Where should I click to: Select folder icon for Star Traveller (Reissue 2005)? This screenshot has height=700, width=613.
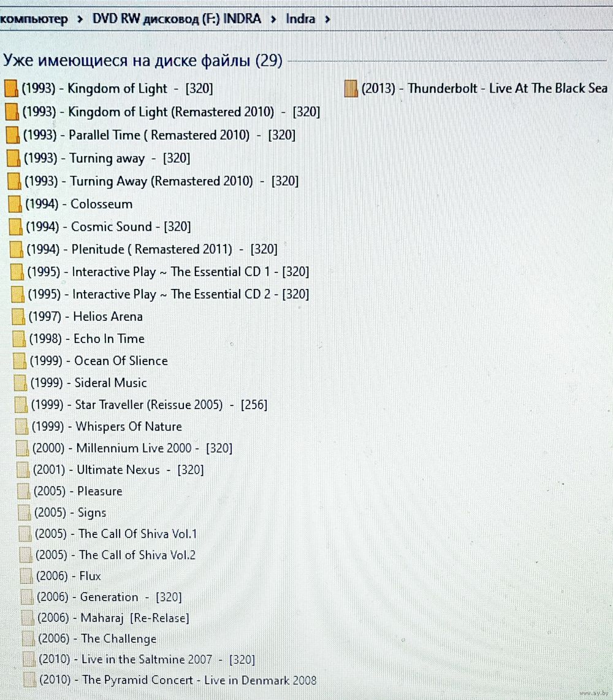point(20,405)
